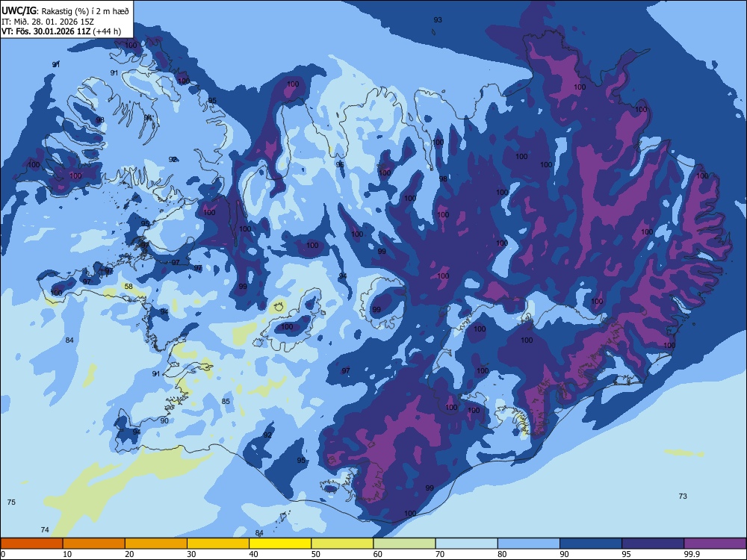747x560 pixels.
Task: Click the legend tick label '30'
Action: (191, 554)
